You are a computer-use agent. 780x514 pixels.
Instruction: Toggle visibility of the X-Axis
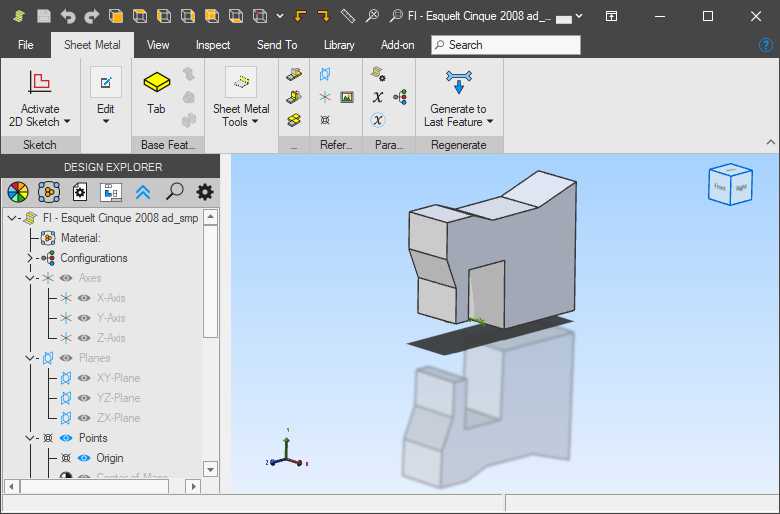pos(84,298)
